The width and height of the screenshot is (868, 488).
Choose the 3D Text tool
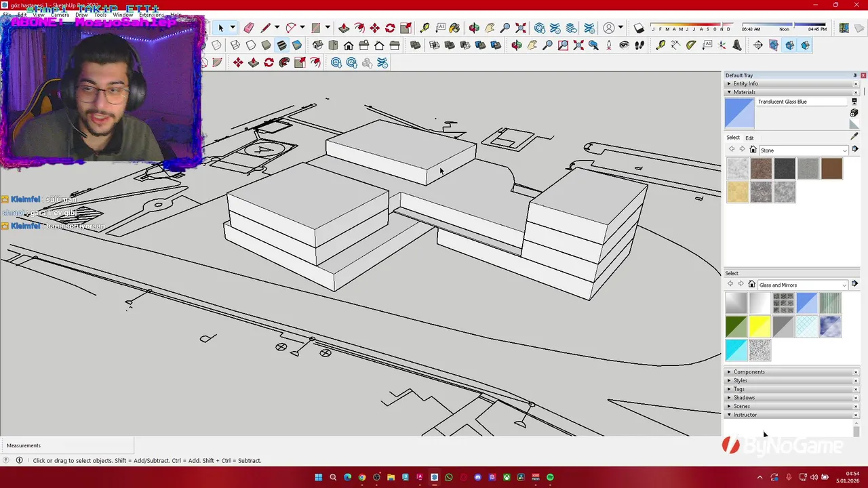737,45
